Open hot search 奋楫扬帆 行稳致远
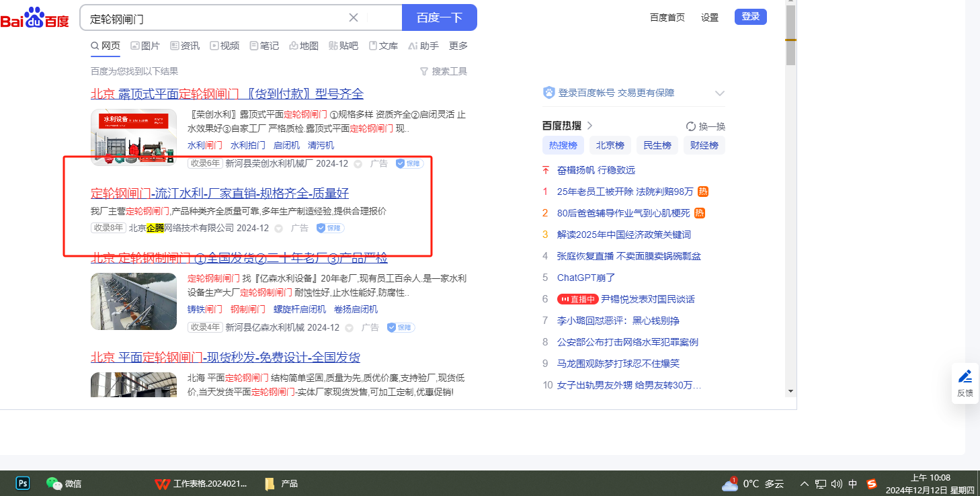The width and height of the screenshot is (980, 496). [596, 170]
